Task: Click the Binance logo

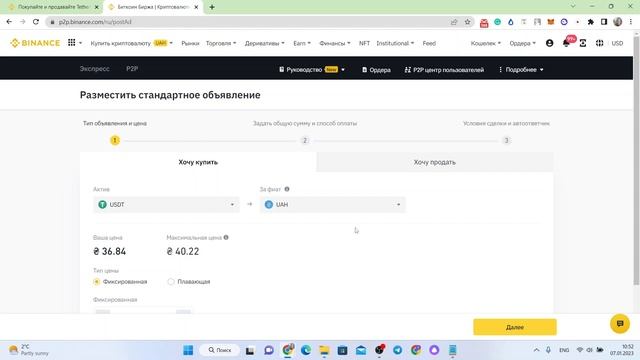Action: pos(35,43)
